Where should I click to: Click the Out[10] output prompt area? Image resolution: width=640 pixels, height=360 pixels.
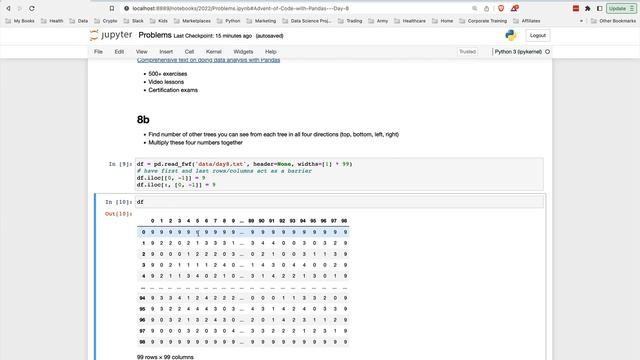(x=119, y=214)
